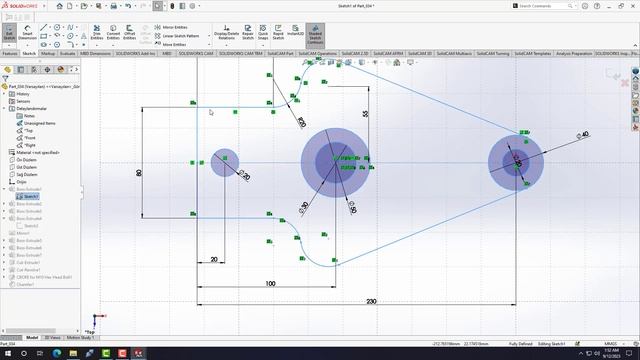Collapse the annotations folder node
Viewport: 640px width, 360px height.
click(4, 109)
